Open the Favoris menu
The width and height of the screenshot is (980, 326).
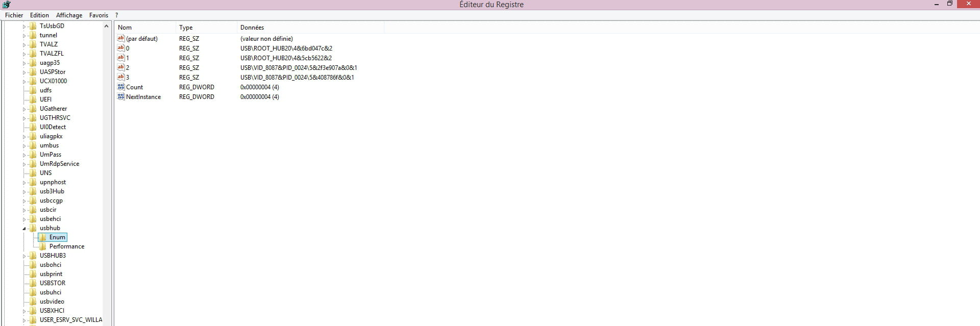(x=99, y=15)
